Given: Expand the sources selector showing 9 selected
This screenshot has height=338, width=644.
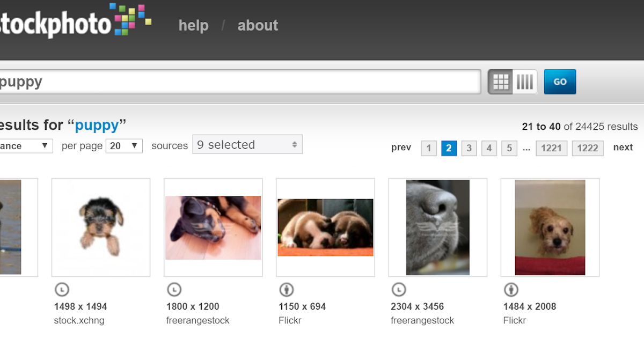Looking at the screenshot, I should (247, 145).
